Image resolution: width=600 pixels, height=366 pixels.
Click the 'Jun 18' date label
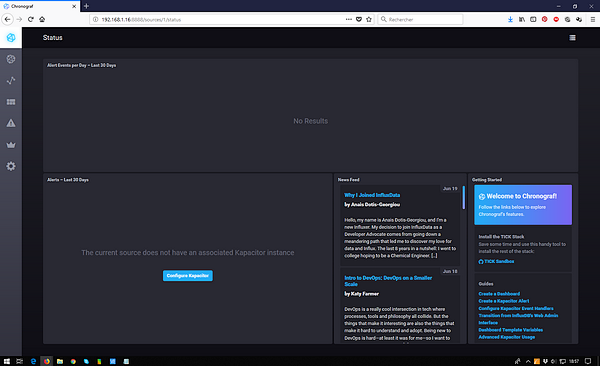[450, 271]
